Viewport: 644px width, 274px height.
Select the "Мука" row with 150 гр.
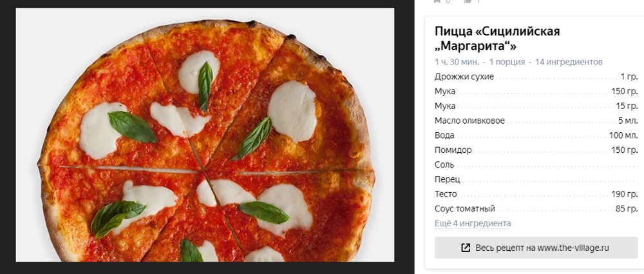[536, 92]
